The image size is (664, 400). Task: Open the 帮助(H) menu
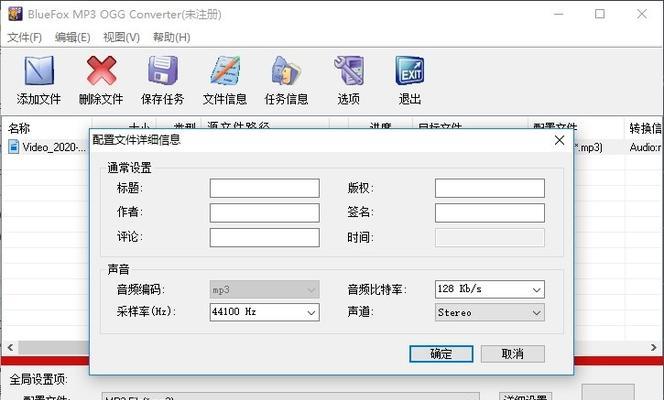tap(172, 37)
